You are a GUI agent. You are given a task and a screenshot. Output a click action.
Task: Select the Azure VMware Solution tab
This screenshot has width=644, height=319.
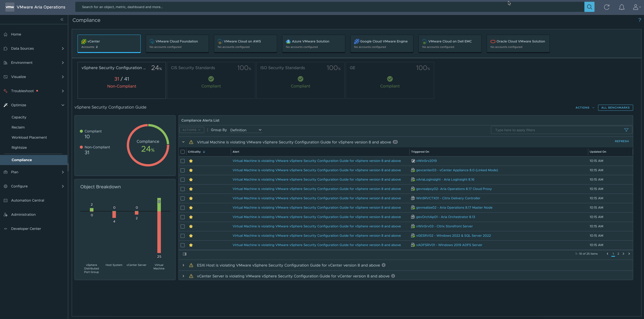314,44
